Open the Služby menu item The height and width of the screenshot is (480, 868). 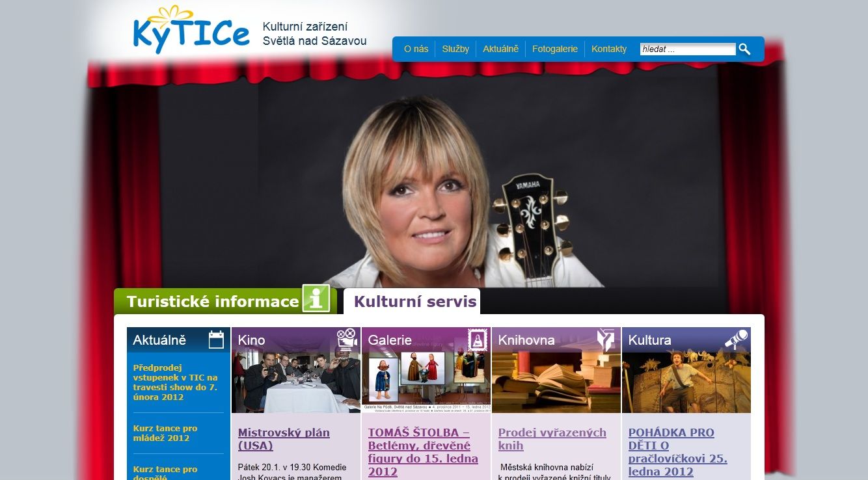tap(455, 49)
